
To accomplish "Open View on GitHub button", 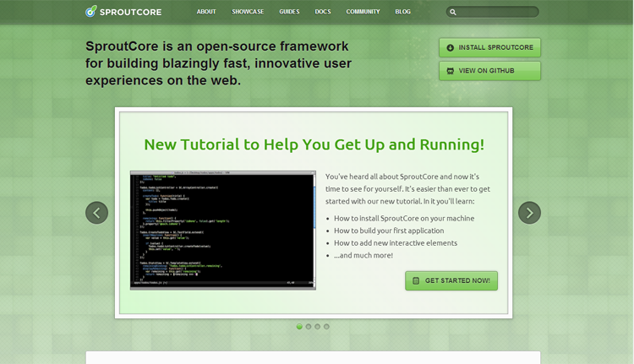I will [x=489, y=71].
